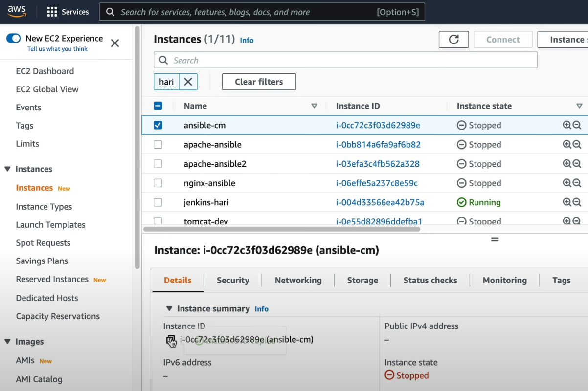This screenshot has width=588, height=391.
Task: Zoom in on the apache-ansible2 row
Action: tap(566, 164)
